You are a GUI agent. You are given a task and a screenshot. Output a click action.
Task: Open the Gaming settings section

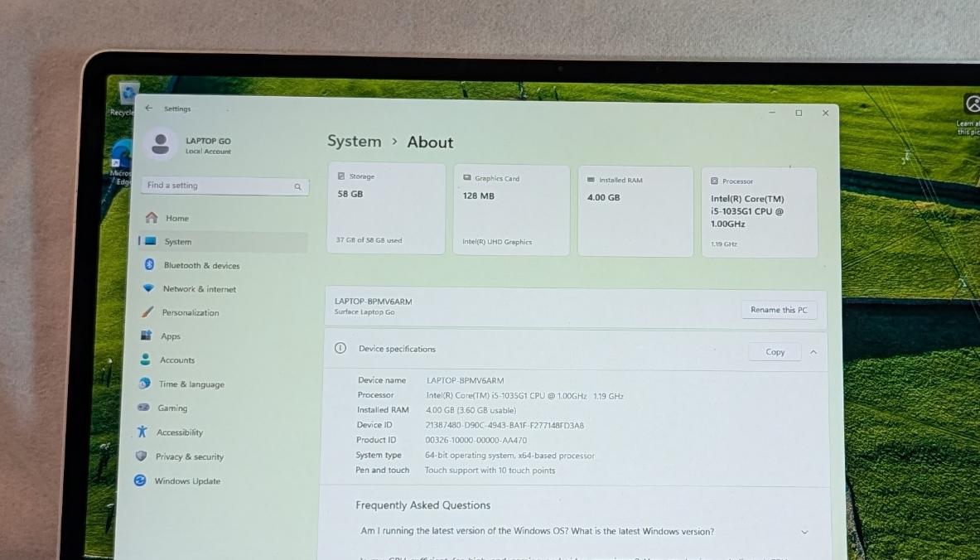click(171, 408)
